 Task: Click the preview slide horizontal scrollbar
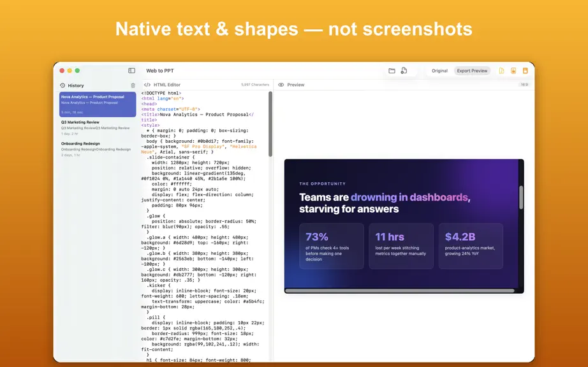(400, 291)
